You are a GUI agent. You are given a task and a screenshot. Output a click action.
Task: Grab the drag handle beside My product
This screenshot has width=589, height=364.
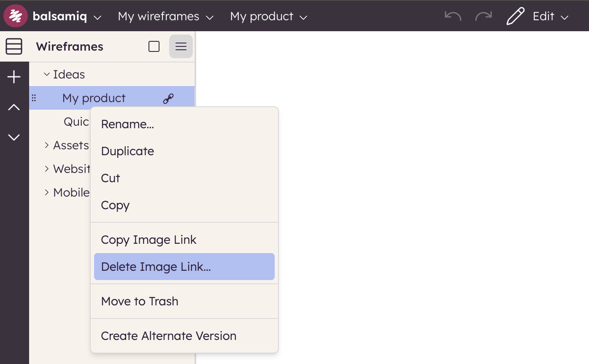click(x=34, y=98)
